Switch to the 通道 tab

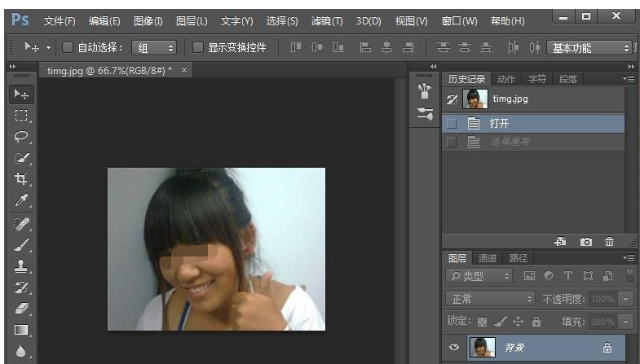click(487, 258)
